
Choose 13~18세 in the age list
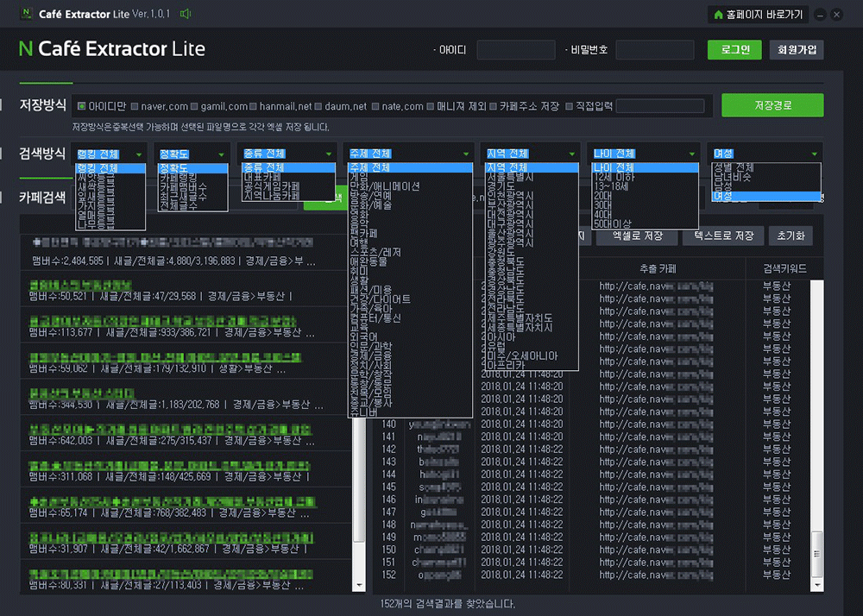(645, 186)
